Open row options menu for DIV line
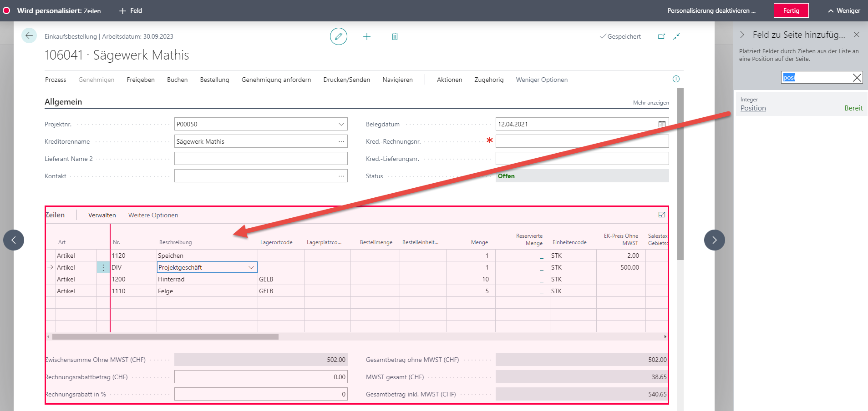868x411 pixels. point(103,268)
